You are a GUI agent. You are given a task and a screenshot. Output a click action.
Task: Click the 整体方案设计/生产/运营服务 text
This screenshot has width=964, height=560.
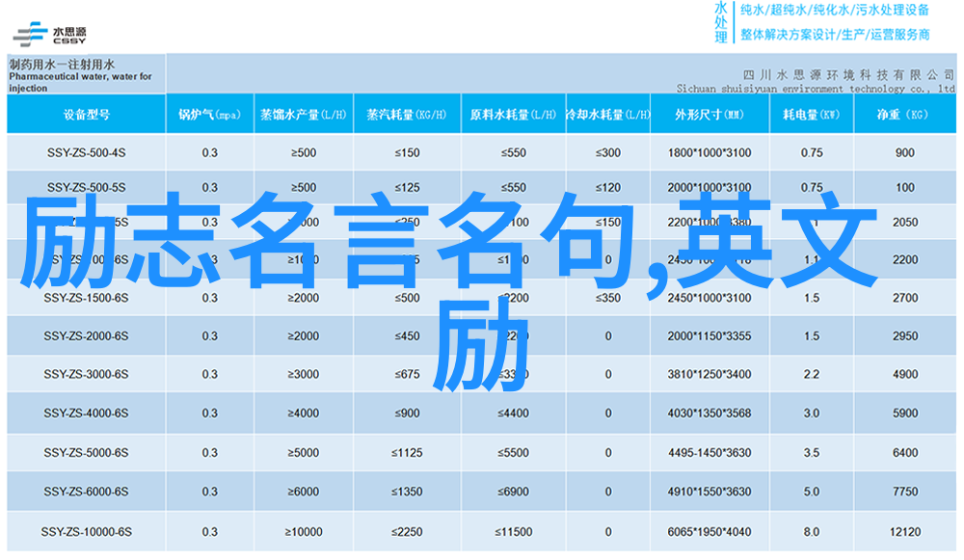click(834, 34)
